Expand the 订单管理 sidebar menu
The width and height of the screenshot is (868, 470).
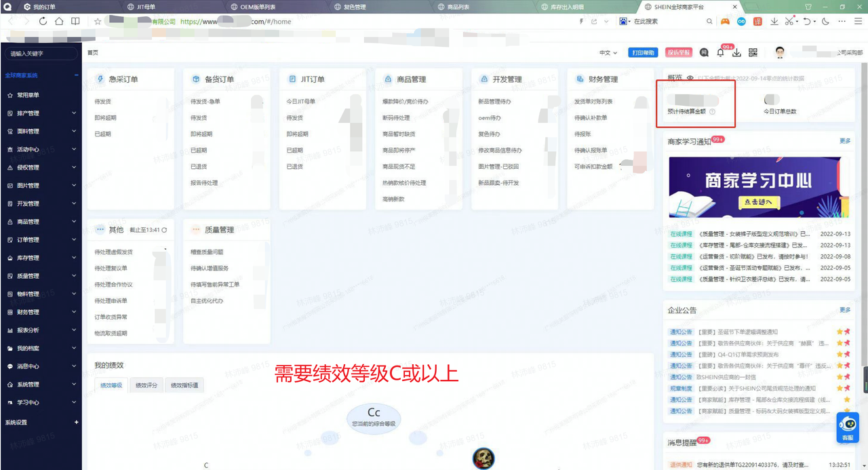point(41,240)
